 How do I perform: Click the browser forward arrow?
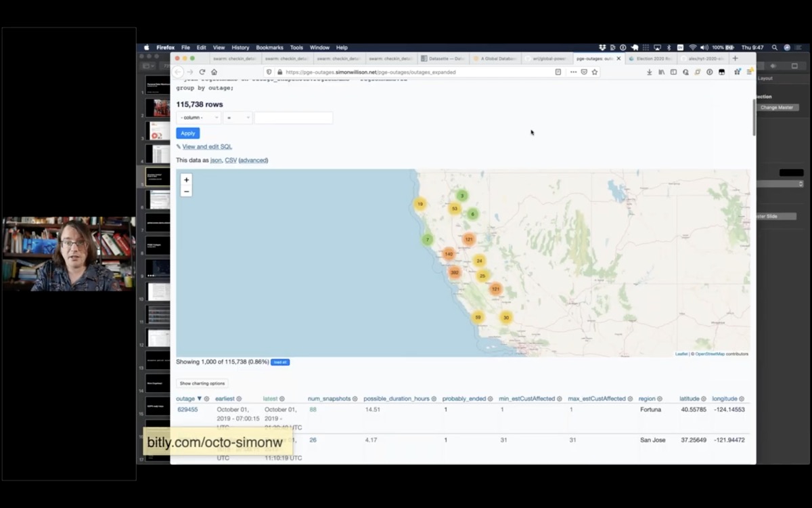point(190,72)
